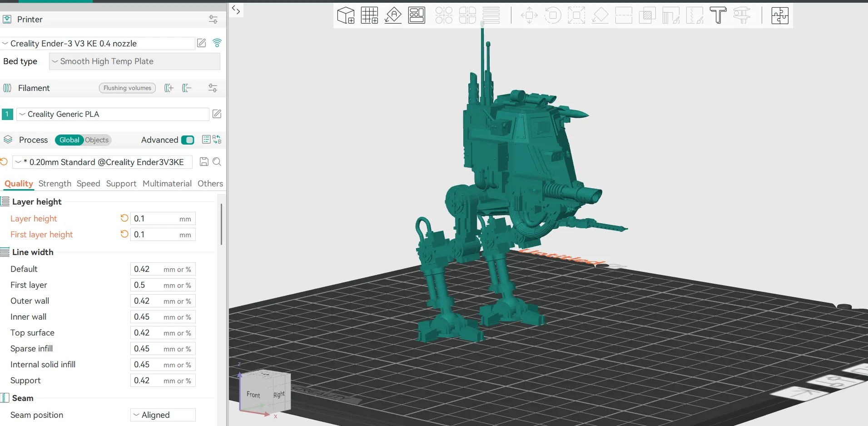868x426 pixels.
Task: Open the Multimaterial tab
Action: (x=167, y=184)
